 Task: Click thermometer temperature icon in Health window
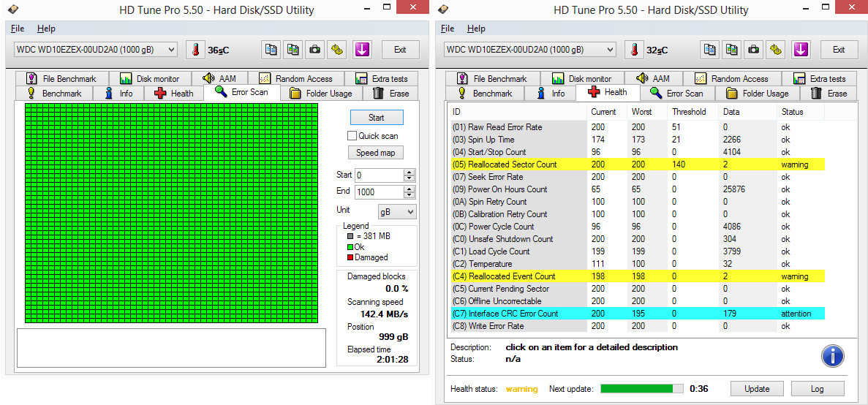pyautogui.click(x=634, y=49)
